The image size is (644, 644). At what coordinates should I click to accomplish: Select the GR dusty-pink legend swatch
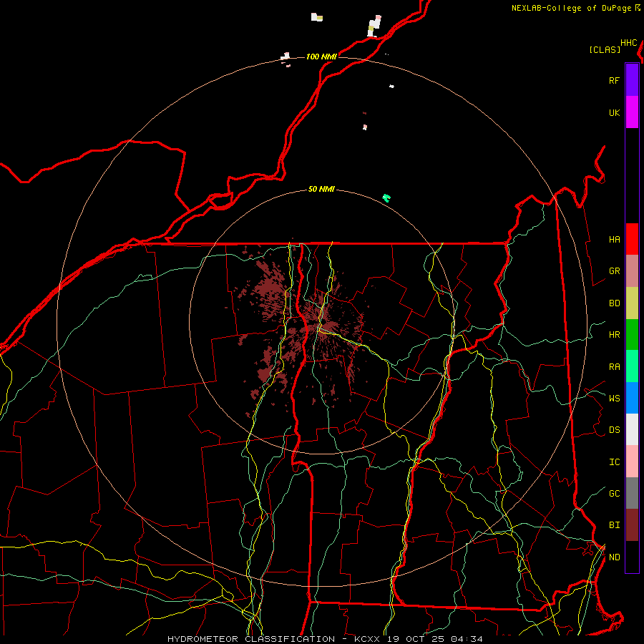pyautogui.click(x=632, y=271)
